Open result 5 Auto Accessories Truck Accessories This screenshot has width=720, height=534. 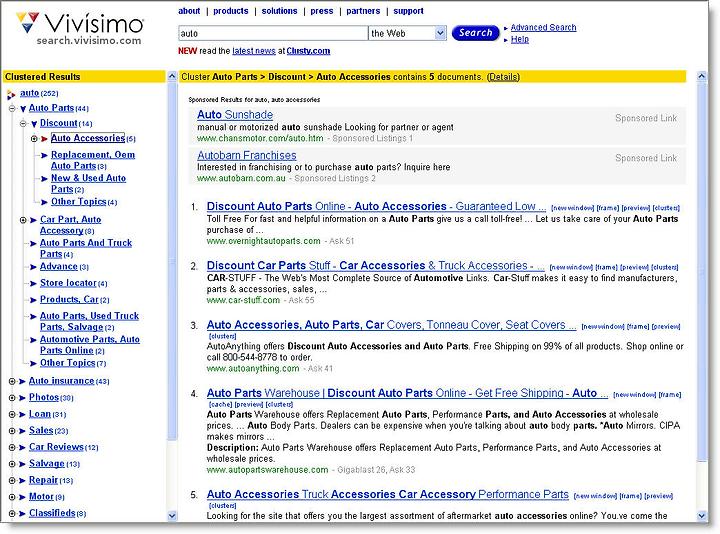[388, 495]
